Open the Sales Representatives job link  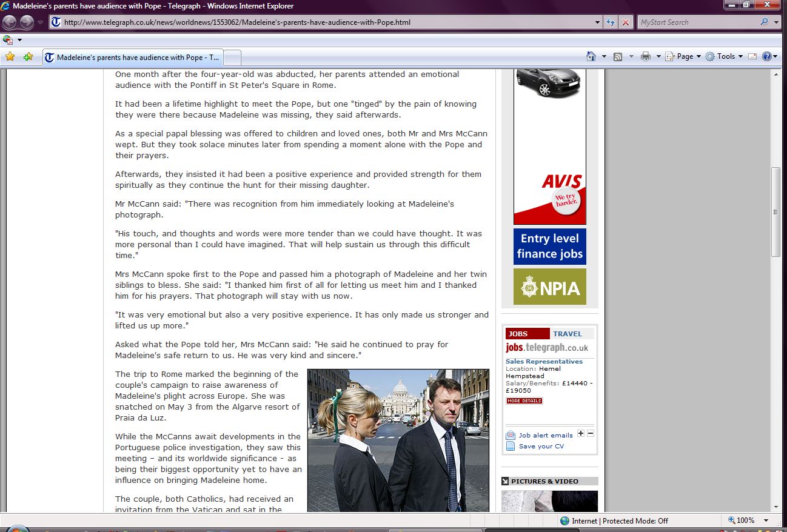(544, 362)
